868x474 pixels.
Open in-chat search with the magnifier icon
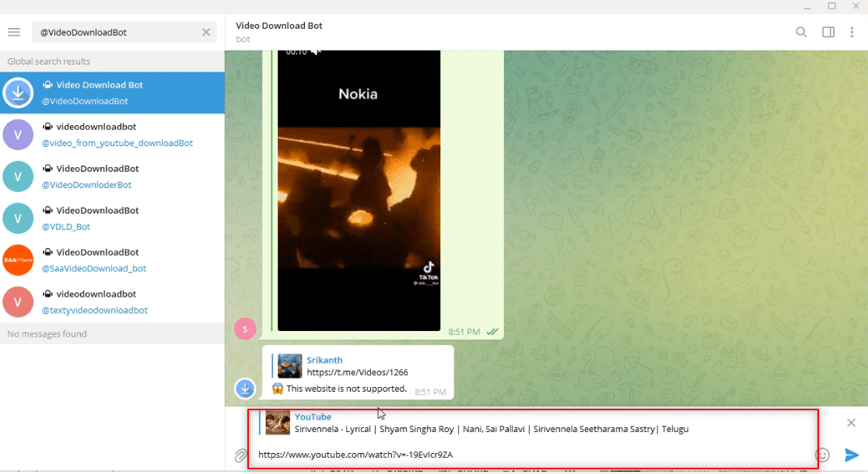pyautogui.click(x=801, y=32)
